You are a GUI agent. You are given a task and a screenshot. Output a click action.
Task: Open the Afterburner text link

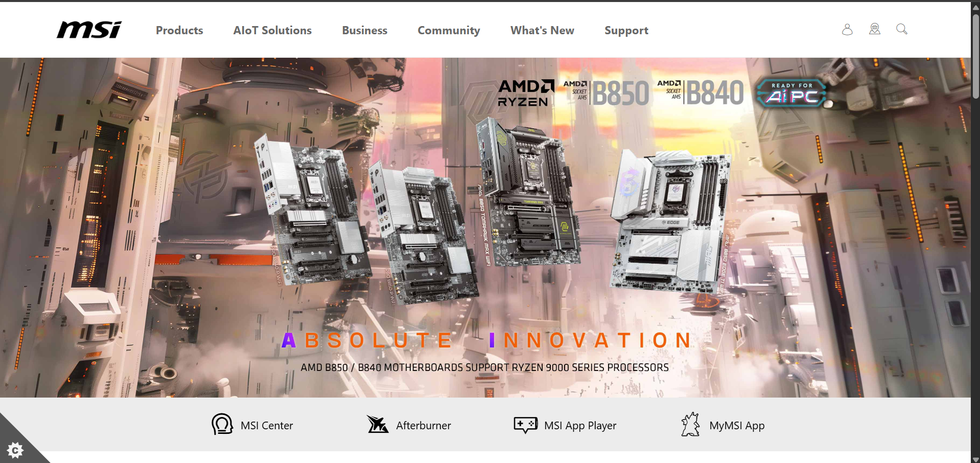tap(423, 426)
